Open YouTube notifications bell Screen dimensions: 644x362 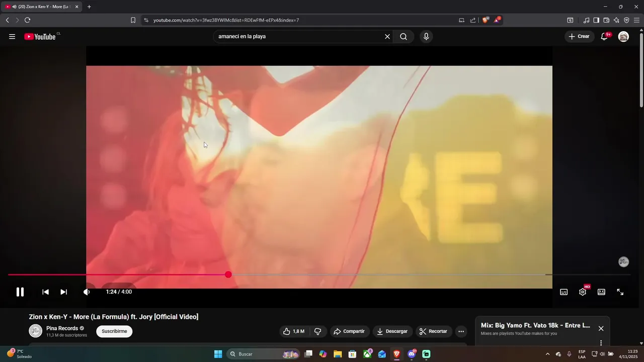tap(605, 37)
